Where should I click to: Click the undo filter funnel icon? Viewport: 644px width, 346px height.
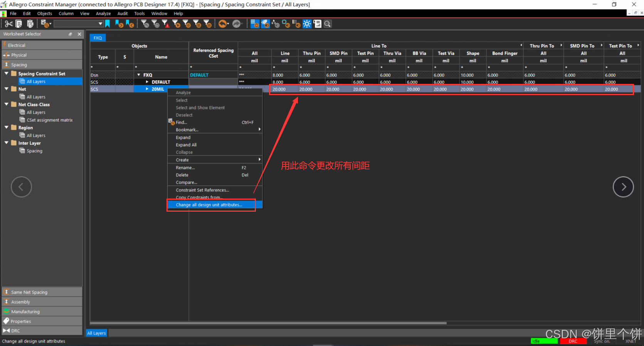click(x=145, y=24)
